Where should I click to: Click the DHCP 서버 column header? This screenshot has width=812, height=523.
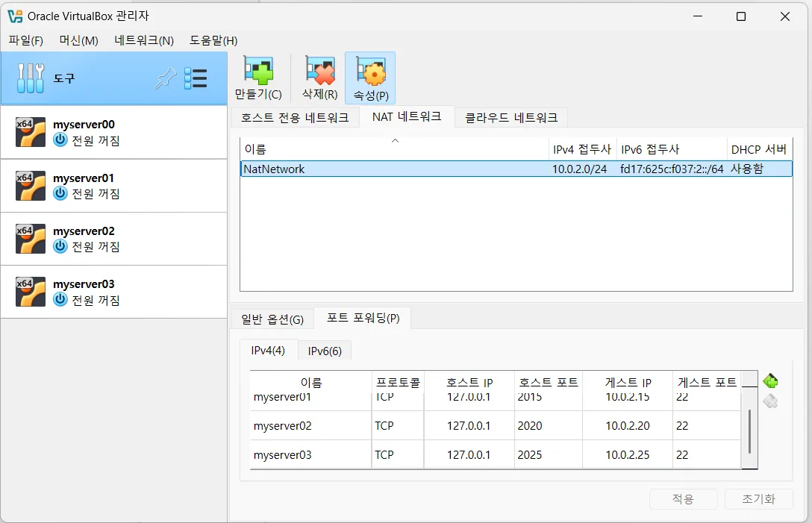pos(759,149)
